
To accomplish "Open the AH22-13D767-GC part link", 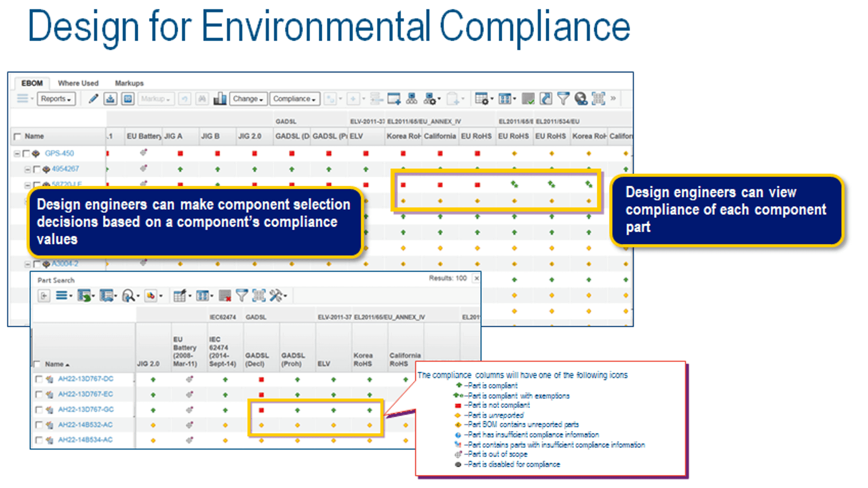I will pyautogui.click(x=86, y=410).
